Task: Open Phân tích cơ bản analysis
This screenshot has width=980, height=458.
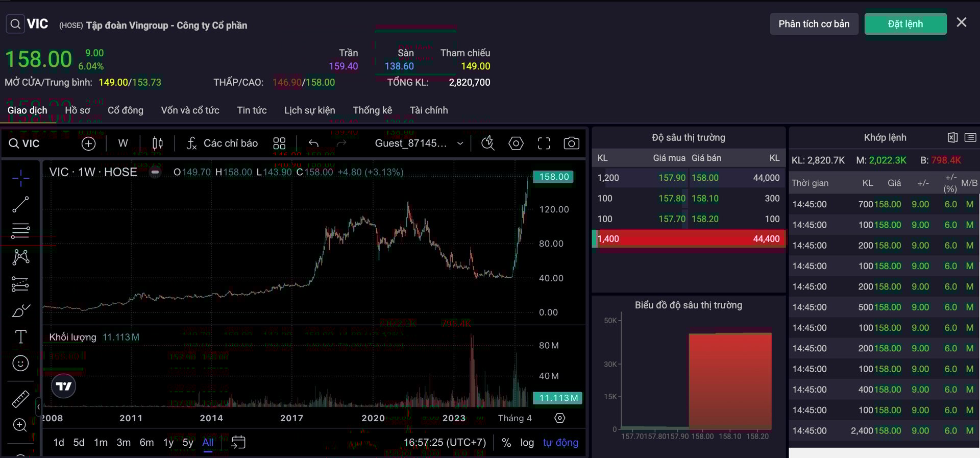Action: tap(814, 24)
